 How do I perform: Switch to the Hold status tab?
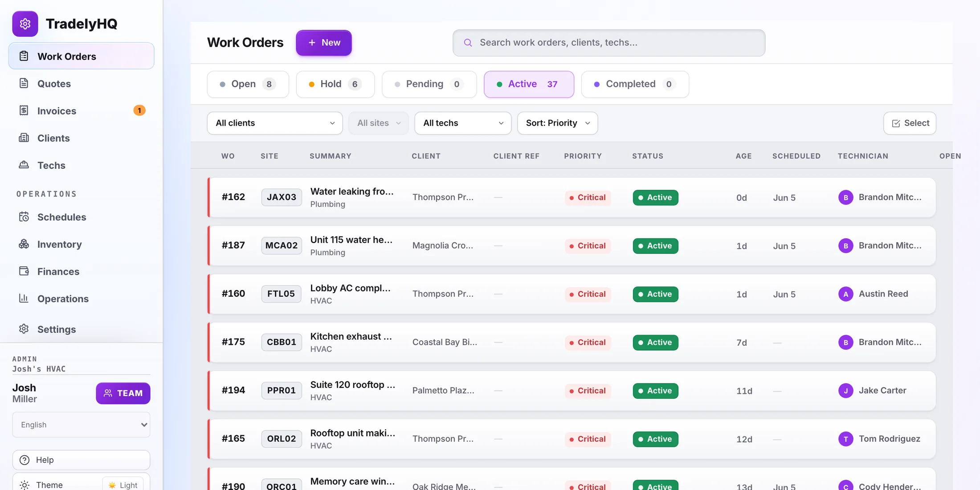(335, 84)
